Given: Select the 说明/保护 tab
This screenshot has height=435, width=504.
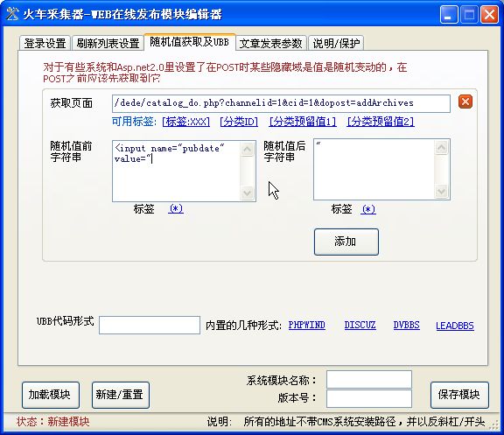Looking at the screenshot, I should pos(336,43).
